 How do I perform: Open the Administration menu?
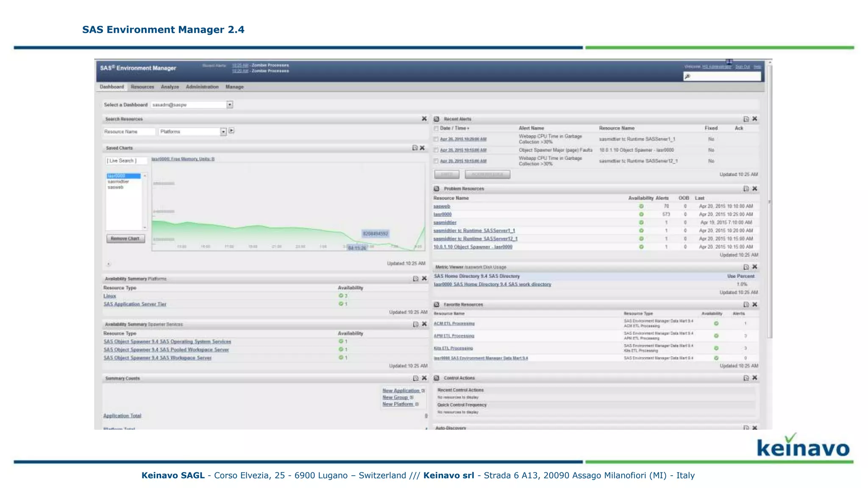(202, 87)
